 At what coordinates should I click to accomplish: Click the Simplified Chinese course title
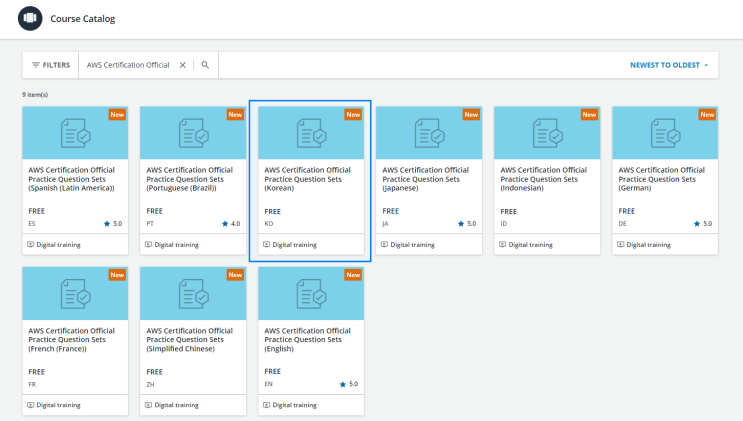click(190, 339)
